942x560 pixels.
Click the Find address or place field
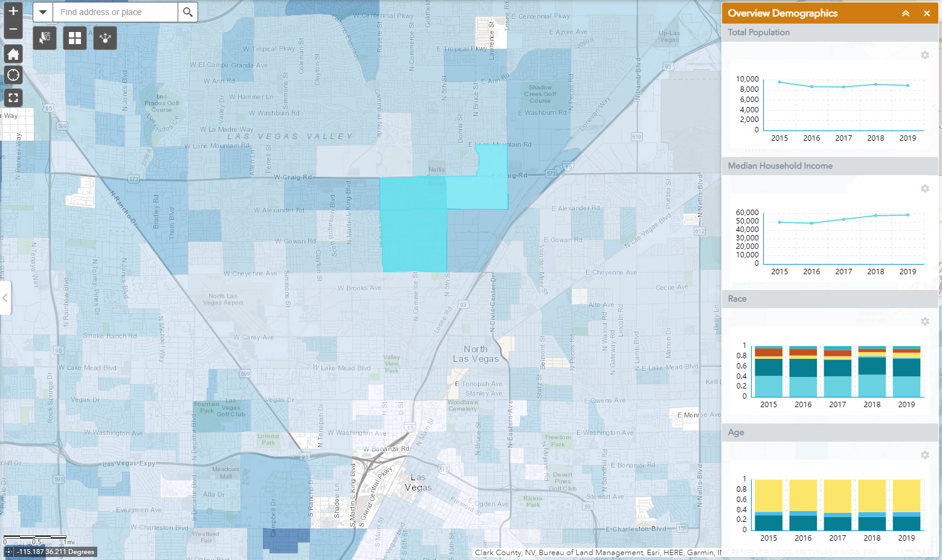[x=115, y=12]
